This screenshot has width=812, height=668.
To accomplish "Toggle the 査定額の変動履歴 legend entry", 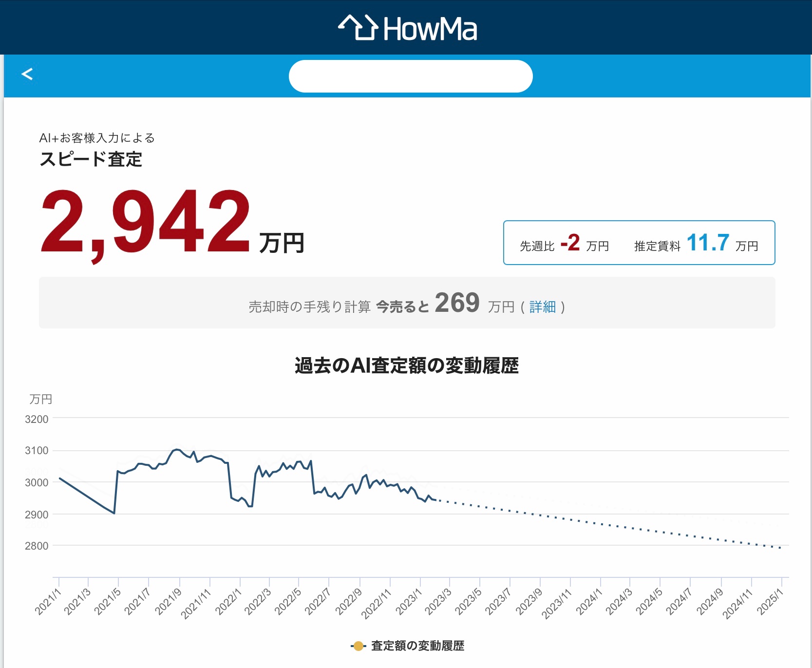I will pos(408,646).
